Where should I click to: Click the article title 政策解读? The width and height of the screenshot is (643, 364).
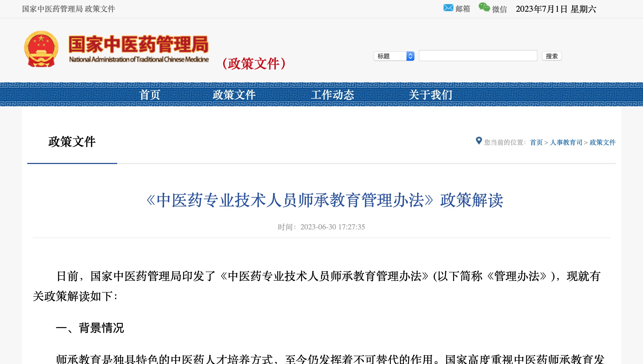pos(325,200)
